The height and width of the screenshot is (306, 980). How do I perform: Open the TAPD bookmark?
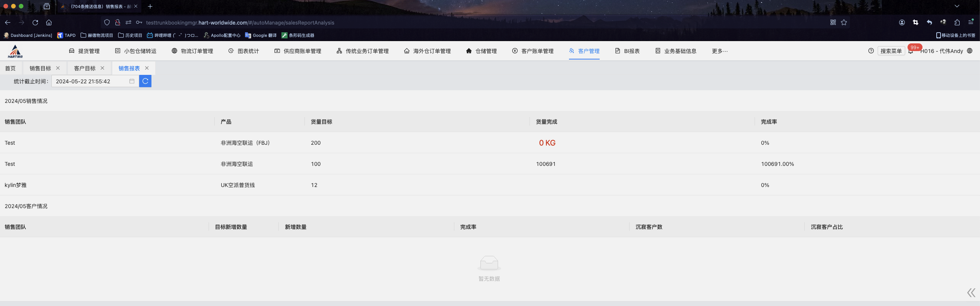tap(66, 35)
